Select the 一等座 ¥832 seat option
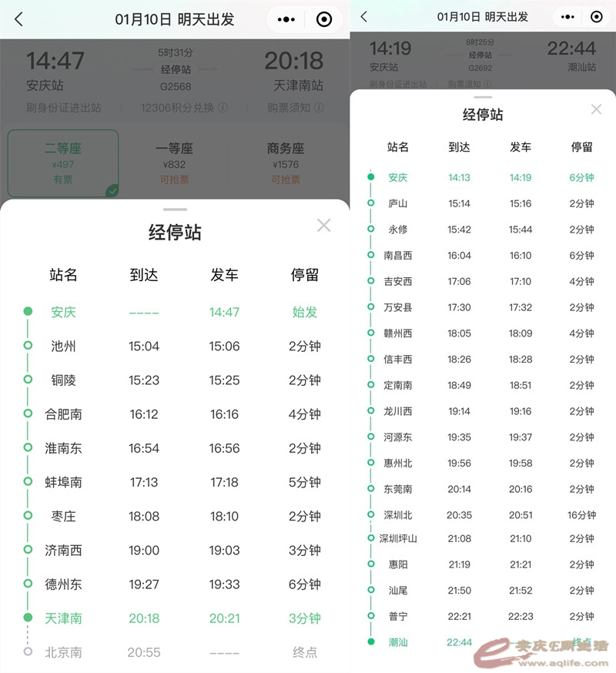 click(x=175, y=163)
